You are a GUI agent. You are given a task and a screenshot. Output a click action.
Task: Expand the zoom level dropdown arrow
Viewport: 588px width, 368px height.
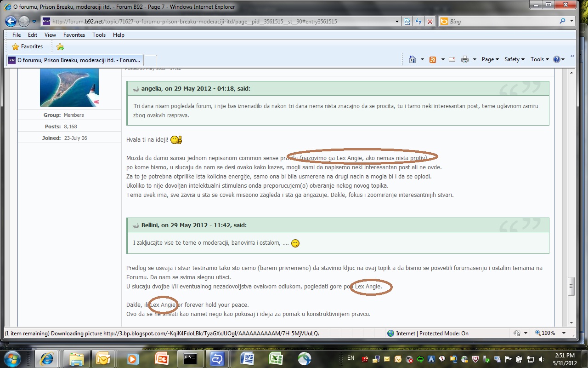coord(564,333)
